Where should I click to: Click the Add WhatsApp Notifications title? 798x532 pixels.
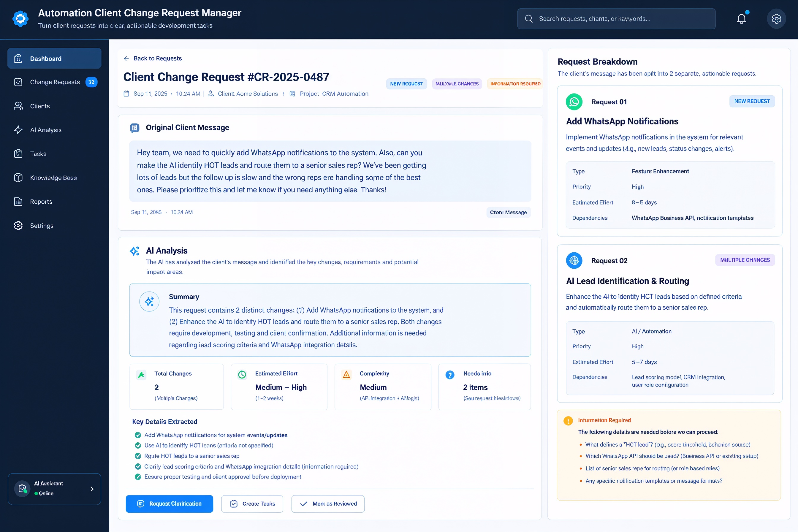[622, 121]
